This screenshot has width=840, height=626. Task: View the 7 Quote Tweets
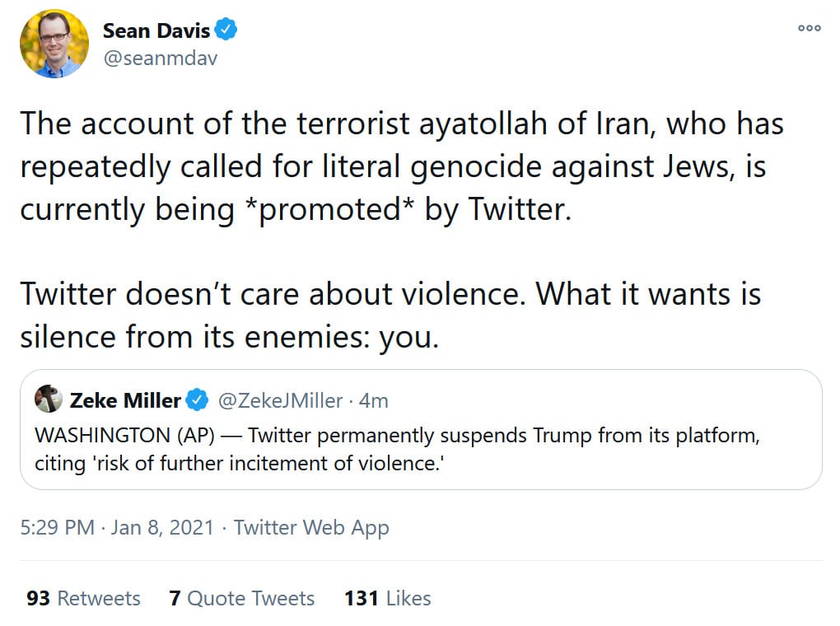(242, 598)
